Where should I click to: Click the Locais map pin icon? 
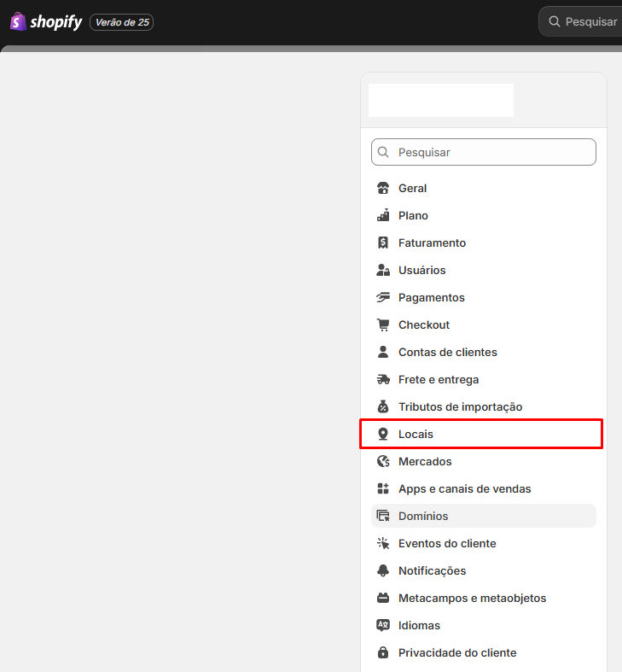tap(383, 434)
